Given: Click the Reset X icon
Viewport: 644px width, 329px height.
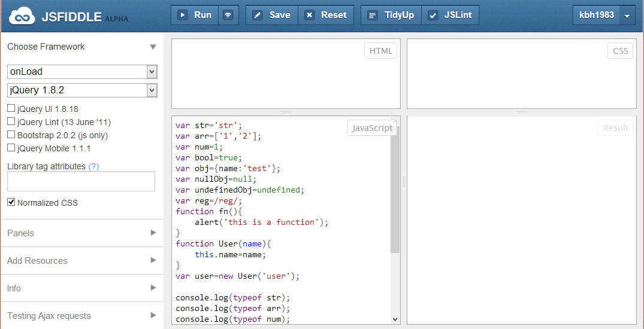Looking at the screenshot, I should coord(309,15).
